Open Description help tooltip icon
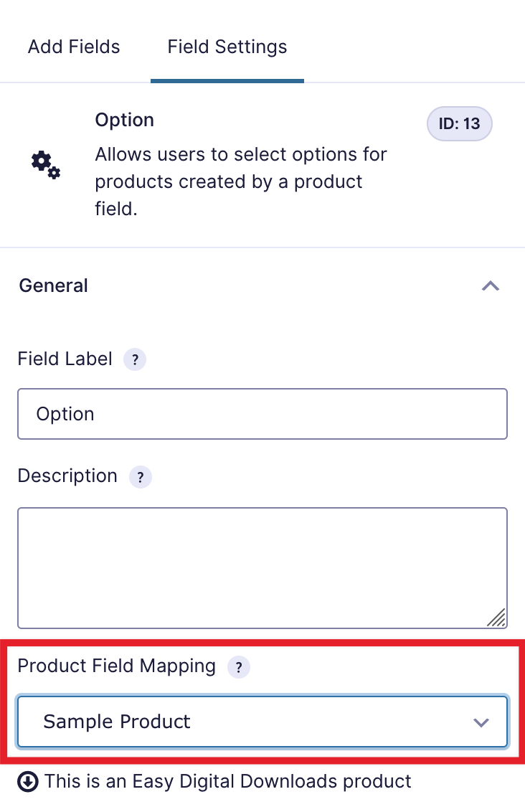Viewport: 525px width, 812px height. coord(140,477)
